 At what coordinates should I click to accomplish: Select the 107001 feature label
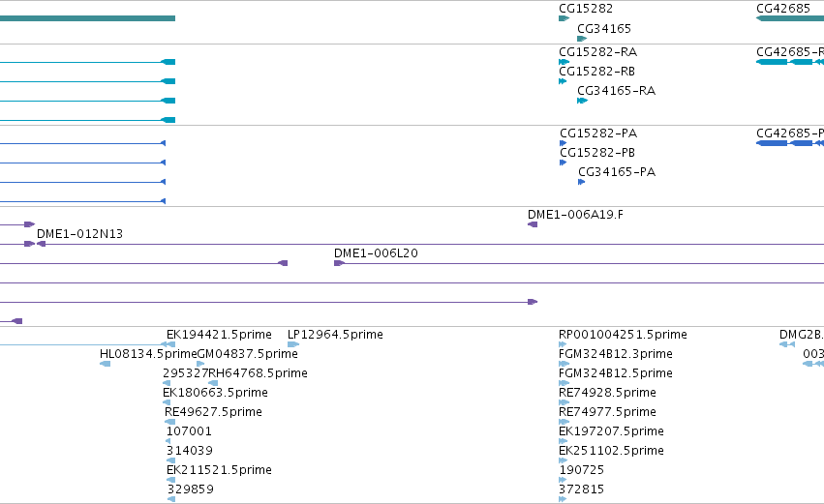[189, 431]
